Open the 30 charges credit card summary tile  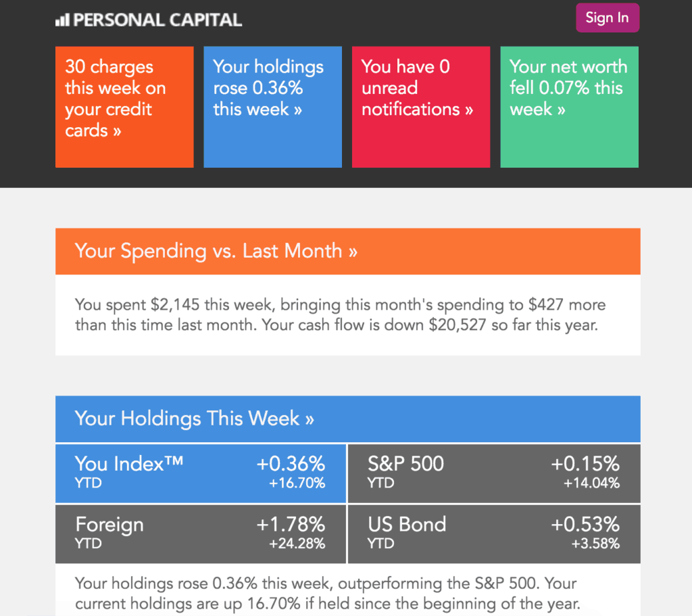coord(124,106)
